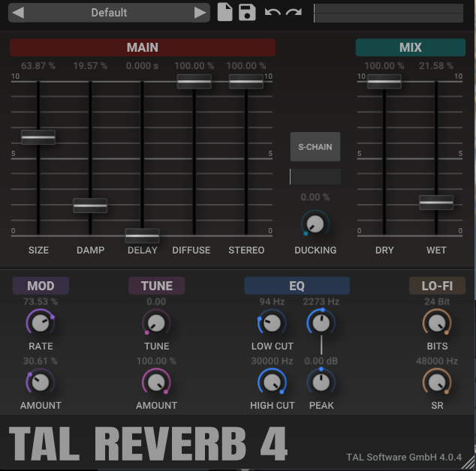Click the MAIN section header
Screen dimensions: 476x471
point(143,47)
